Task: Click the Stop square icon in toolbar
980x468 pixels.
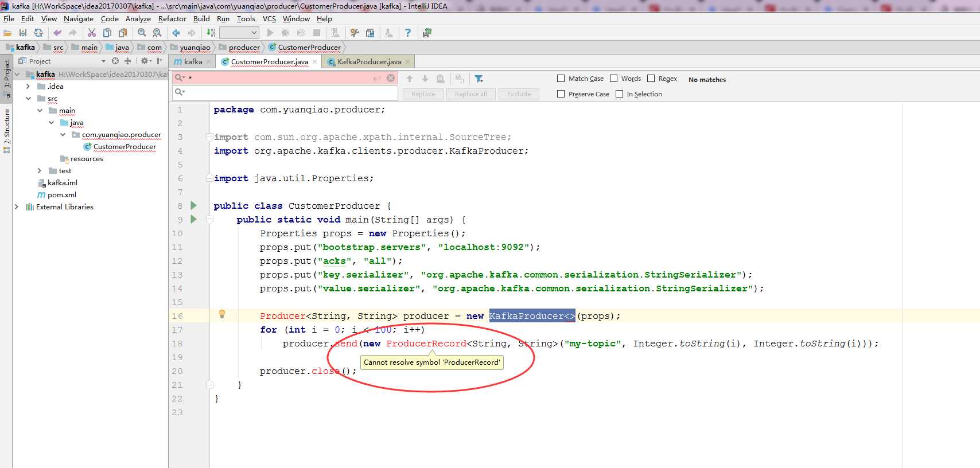Action: point(316,33)
